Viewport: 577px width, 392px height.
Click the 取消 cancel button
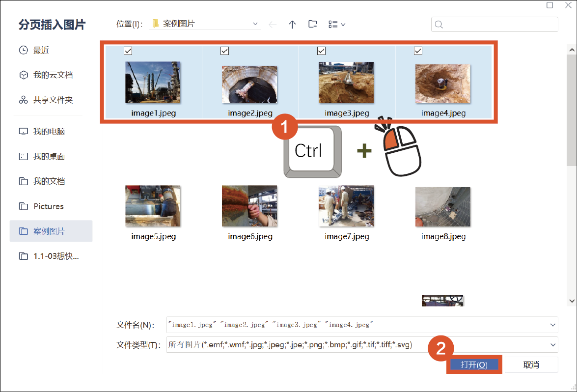pyautogui.click(x=531, y=365)
